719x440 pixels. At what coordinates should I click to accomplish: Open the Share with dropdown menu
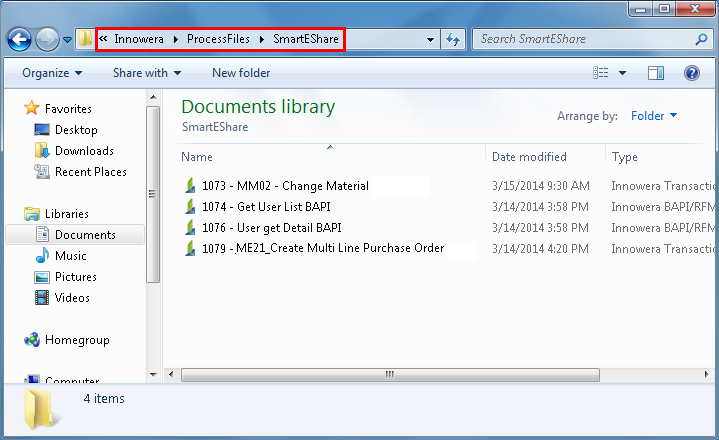(147, 73)
